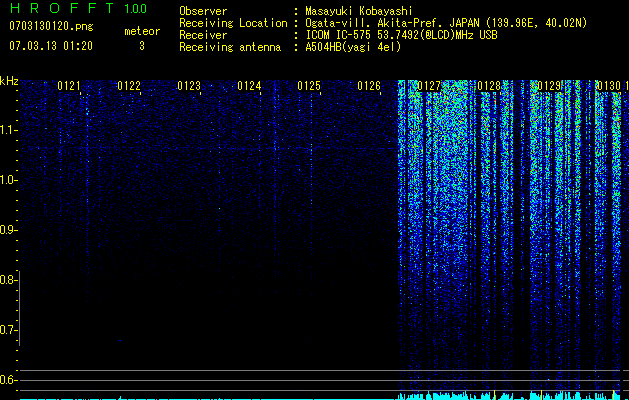Click time marker 0124
Screen dimensions: 629x400
[249, 86]
